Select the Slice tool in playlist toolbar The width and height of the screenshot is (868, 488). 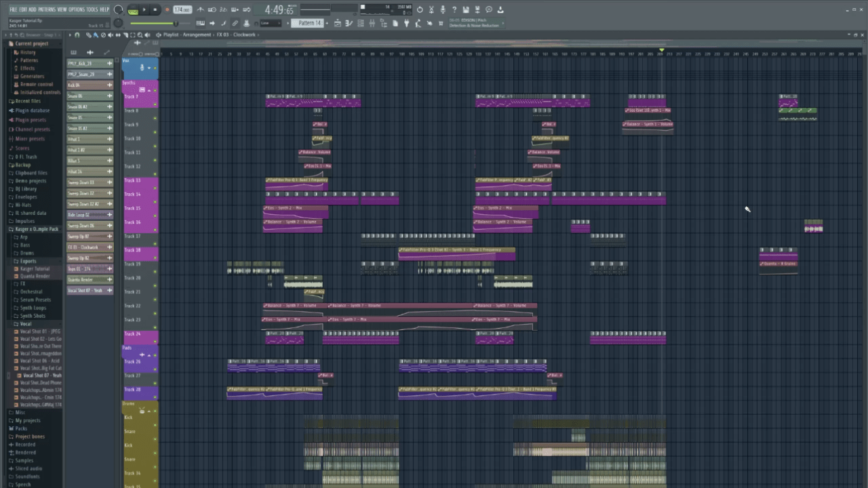(x=125, y=35)
